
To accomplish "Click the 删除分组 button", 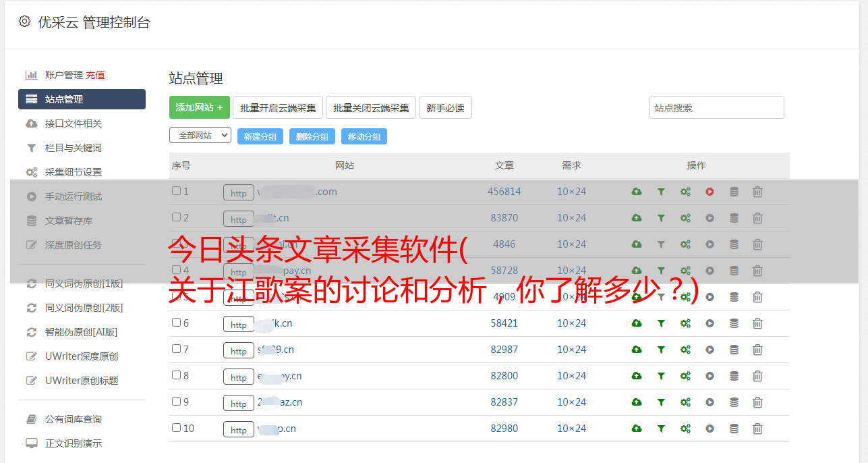I will (x=312, y=136).
